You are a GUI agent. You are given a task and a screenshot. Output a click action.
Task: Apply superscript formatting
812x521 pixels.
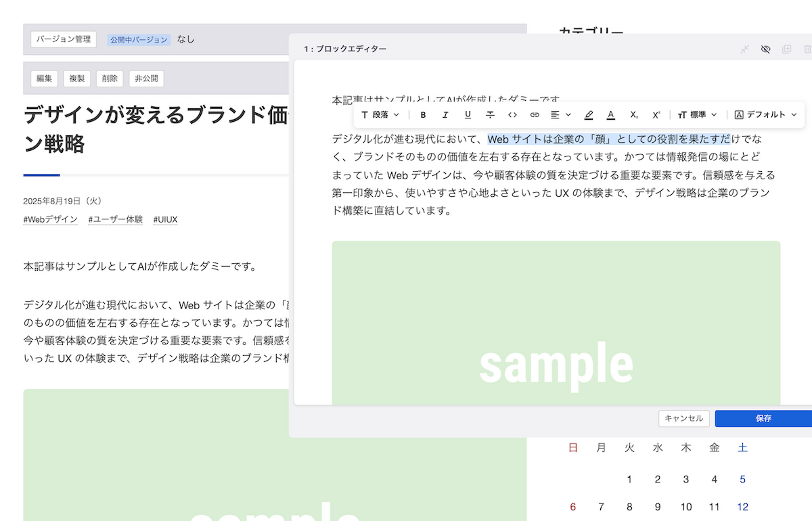tap(656, 115)
